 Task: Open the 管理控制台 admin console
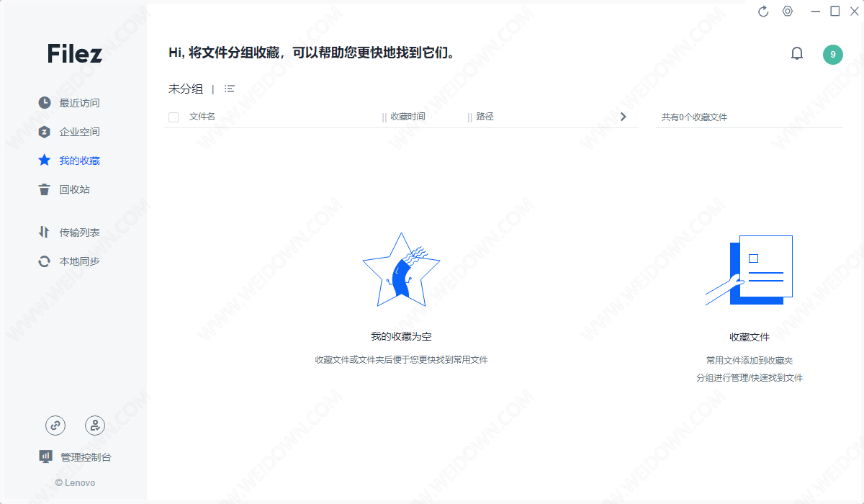86,457
